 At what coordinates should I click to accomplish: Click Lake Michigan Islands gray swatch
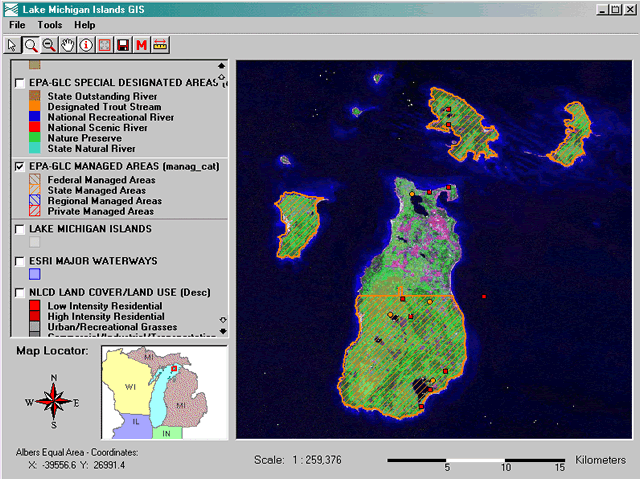pyautogui.click(x=35, y=242)
